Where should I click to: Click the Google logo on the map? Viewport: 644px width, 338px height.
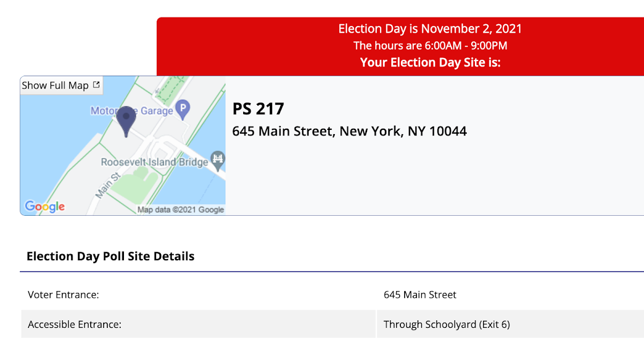tap(45, 207)
